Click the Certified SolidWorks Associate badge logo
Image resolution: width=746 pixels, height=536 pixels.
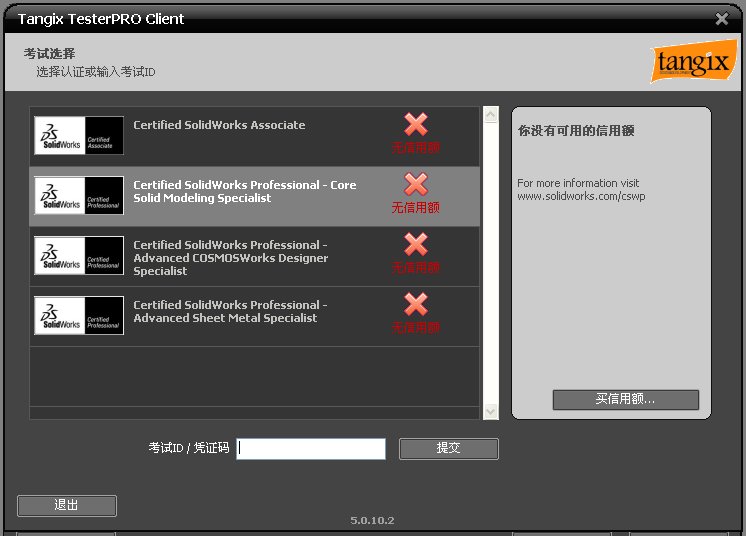(79, 136)
